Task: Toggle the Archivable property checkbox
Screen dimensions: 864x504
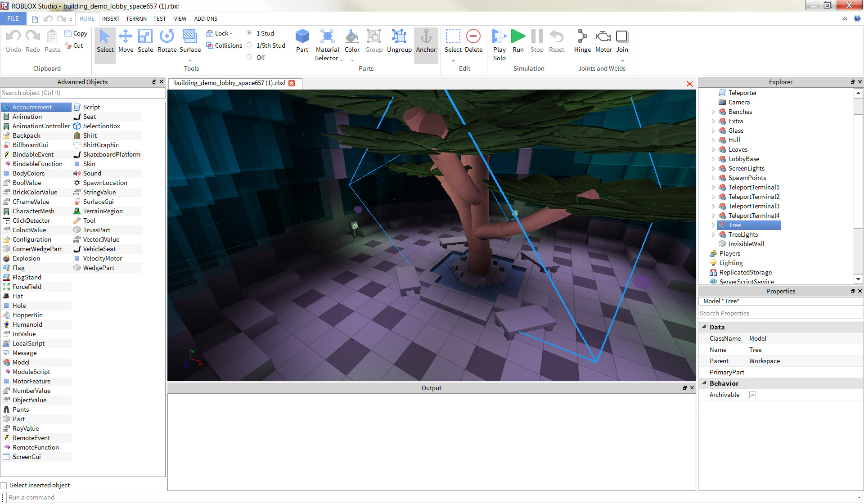Action: click(752, 395)
